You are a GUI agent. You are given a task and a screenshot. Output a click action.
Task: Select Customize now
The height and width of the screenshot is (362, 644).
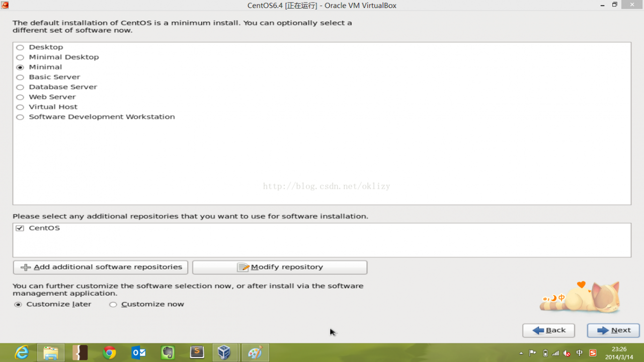pyautogui.click(x=113, y=305)
